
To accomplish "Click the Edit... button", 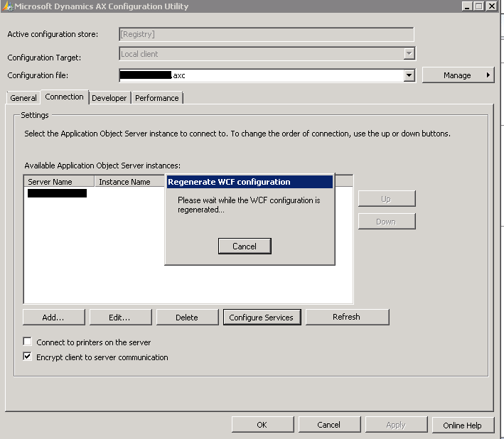I will click(x=120, y=318).
